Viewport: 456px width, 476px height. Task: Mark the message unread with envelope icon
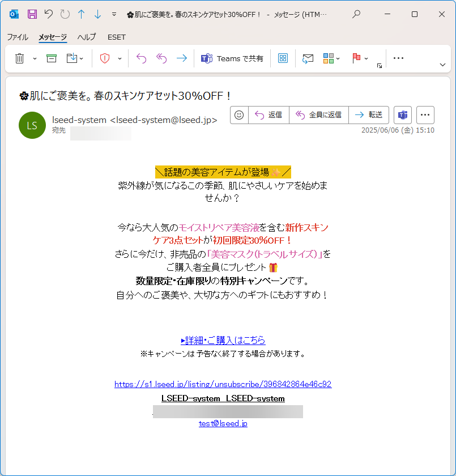(x=308, y=58)
